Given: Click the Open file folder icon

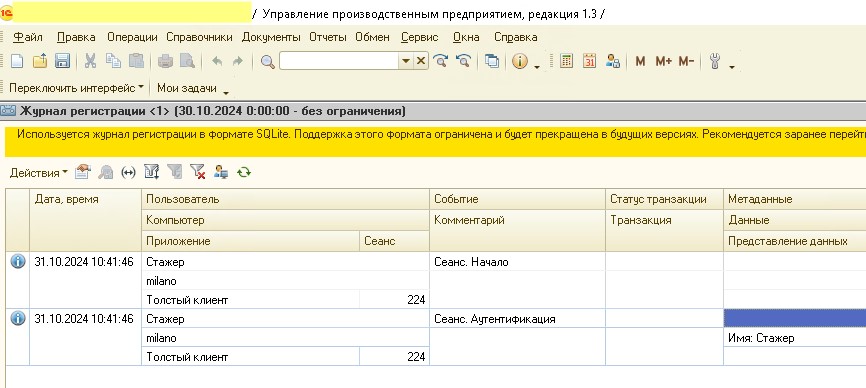Looking at the screenshot, I should tap(39, 61).
